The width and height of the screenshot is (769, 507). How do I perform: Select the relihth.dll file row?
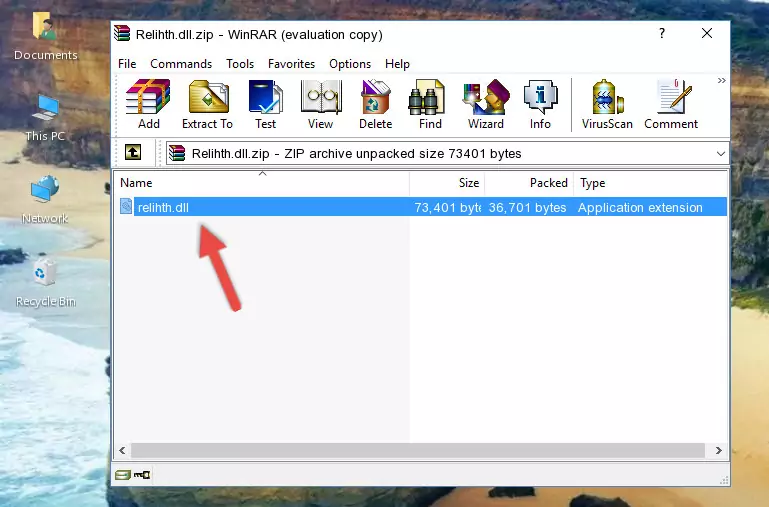point(421,207)
